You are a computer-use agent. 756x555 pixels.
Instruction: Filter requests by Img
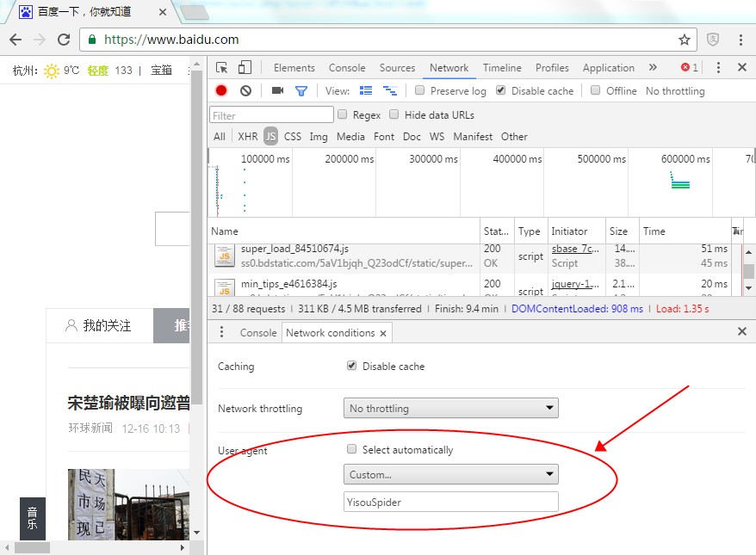(319, 137)
